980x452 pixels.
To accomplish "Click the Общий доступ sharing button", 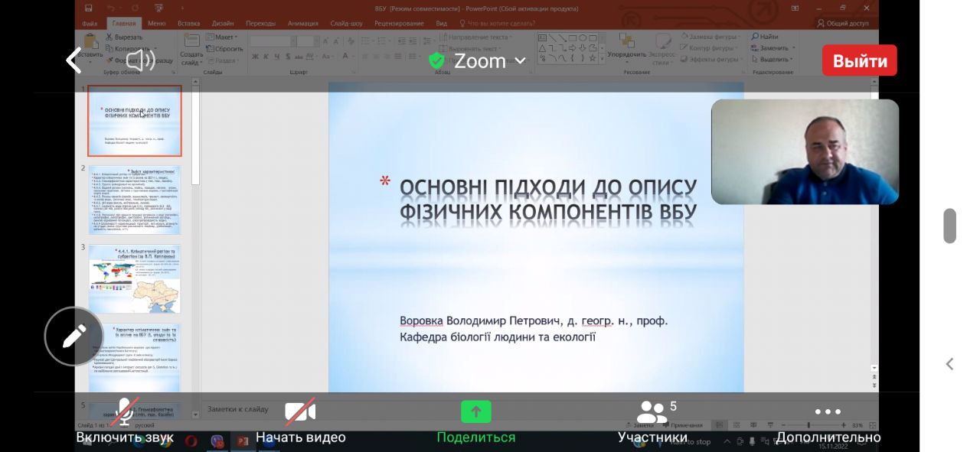I will [842, 24].
